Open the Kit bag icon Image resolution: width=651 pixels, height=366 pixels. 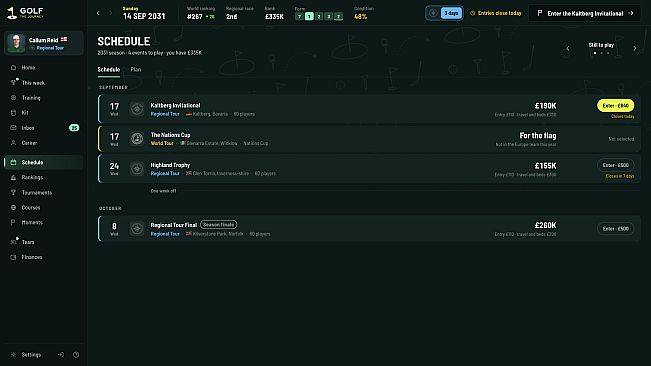[x=13, y=112]
